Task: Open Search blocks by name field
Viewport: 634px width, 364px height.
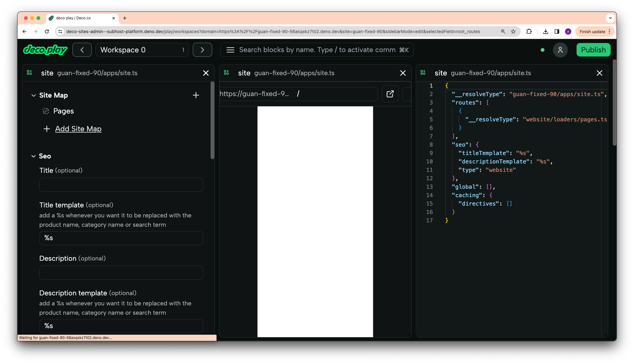Action: coord(317,50)
